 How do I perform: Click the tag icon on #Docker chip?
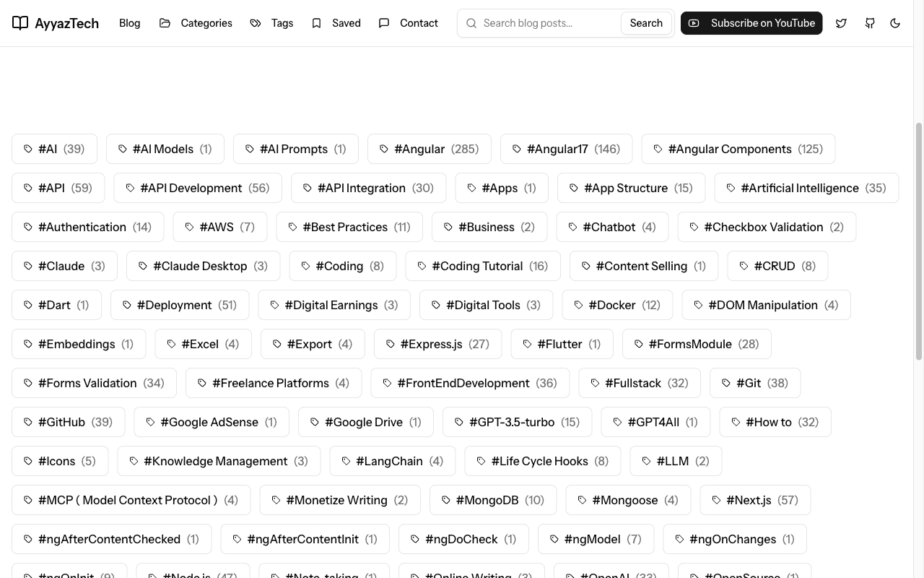[x=578, y=305]
